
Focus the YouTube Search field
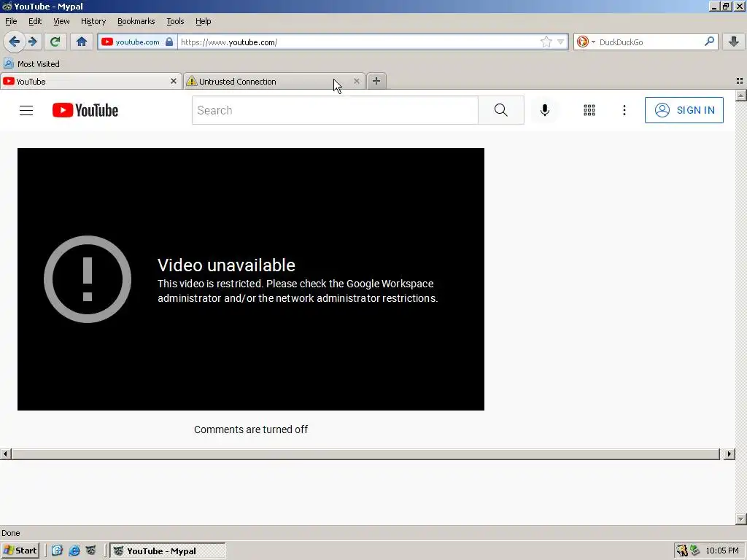[x=335, y=111]
